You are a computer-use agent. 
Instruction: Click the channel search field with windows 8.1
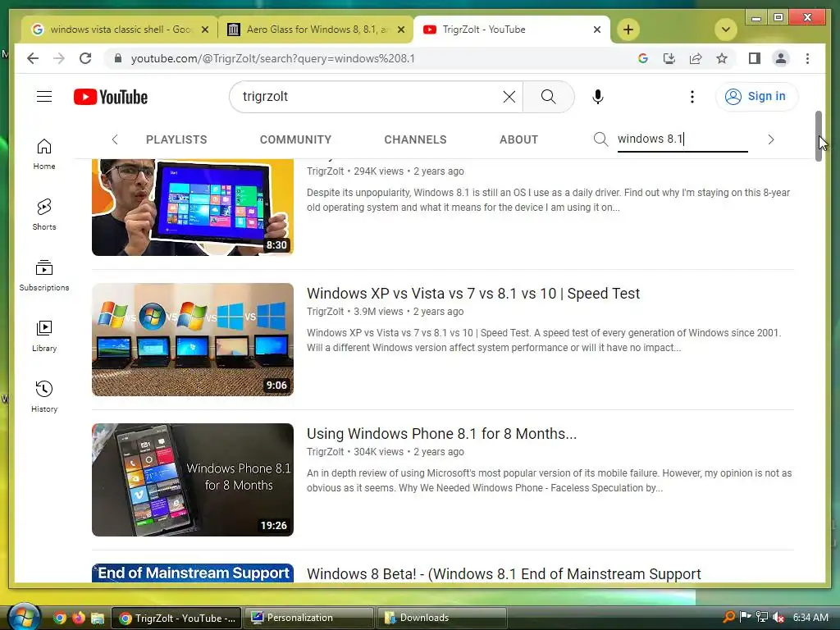tap(682, 139)
